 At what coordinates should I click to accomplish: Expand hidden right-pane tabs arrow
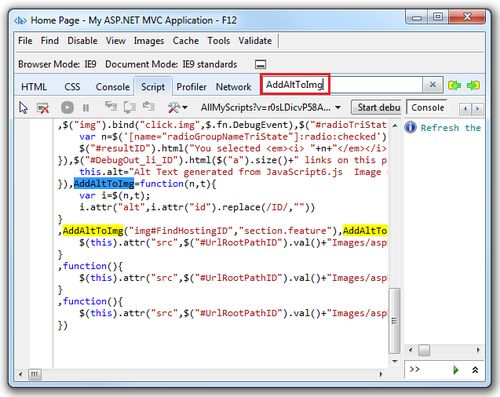click(x=477, y=108)
